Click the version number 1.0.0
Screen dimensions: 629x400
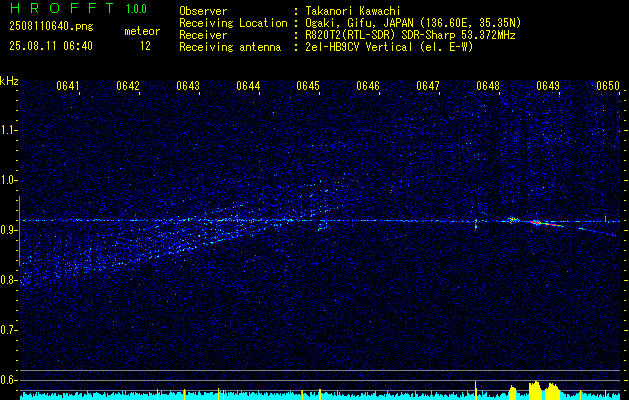pyautogui.click(x=136, y=9)
